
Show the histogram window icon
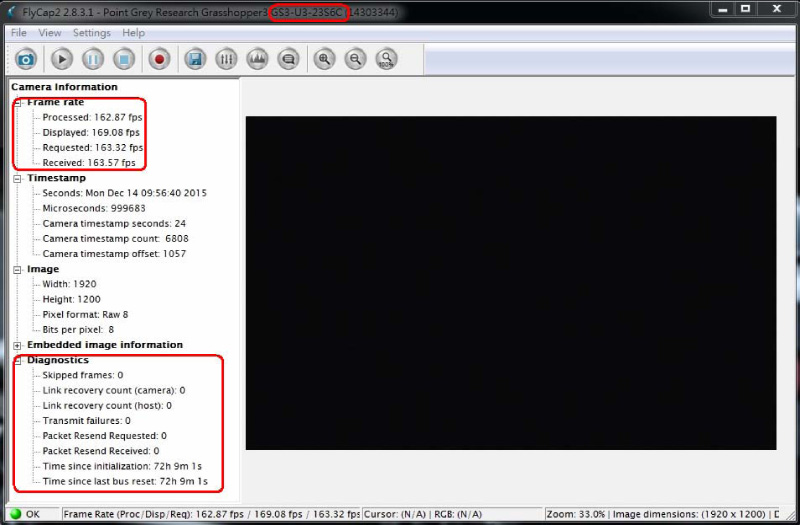(x=257, y=59)
